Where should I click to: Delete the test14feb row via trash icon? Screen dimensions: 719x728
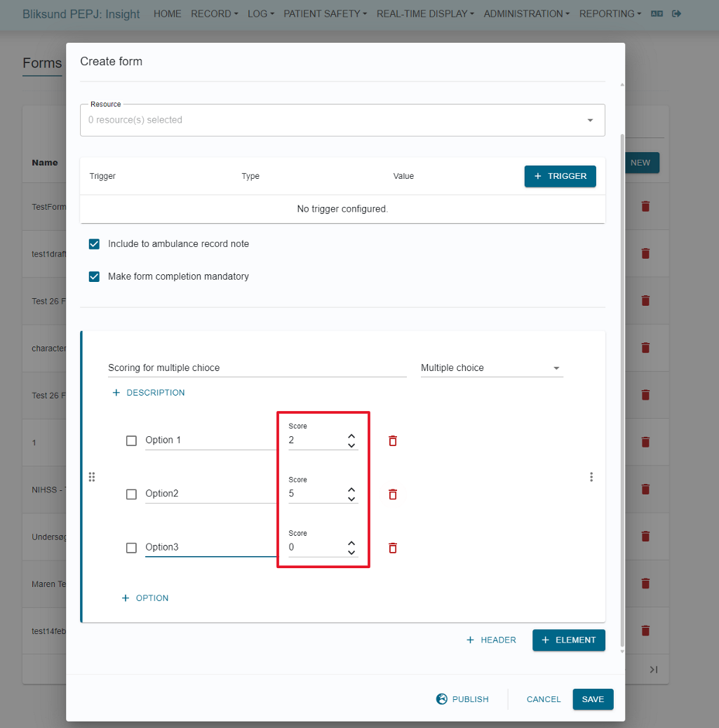pos(645,631)
